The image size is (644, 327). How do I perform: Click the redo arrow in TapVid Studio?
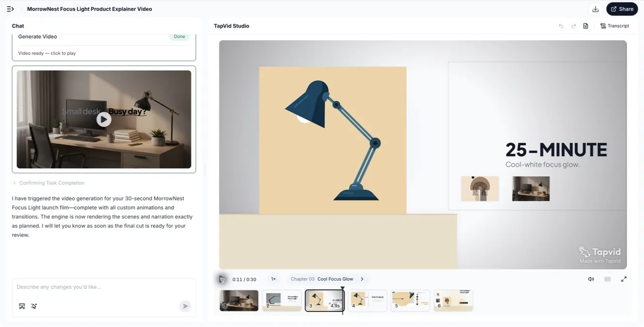click(574, 26)
